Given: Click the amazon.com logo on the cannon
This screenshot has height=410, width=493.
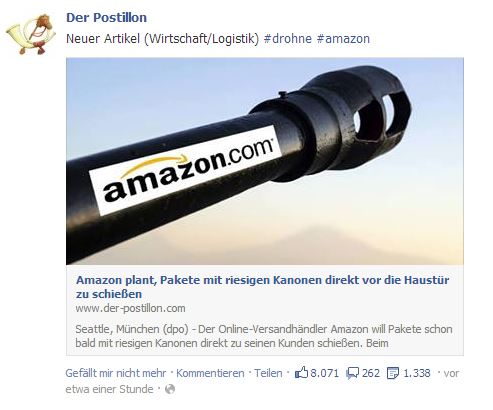Looking at the screenshot, I should click(x=186, y=170).
